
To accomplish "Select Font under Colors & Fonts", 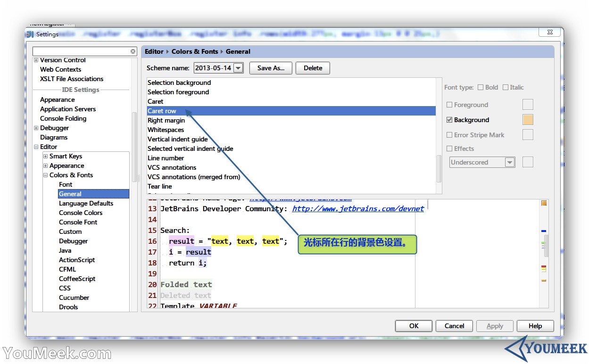I will pyautogui.click(x=66, y=184).
